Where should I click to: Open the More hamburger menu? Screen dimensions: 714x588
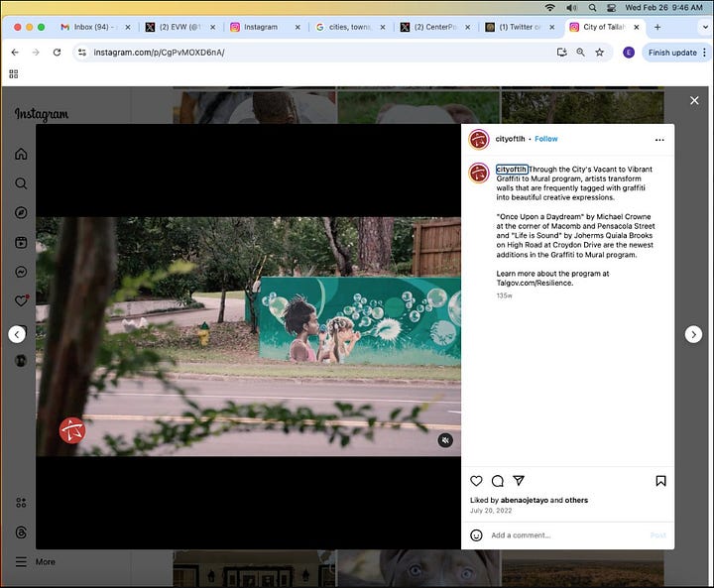tap(35, 562)
